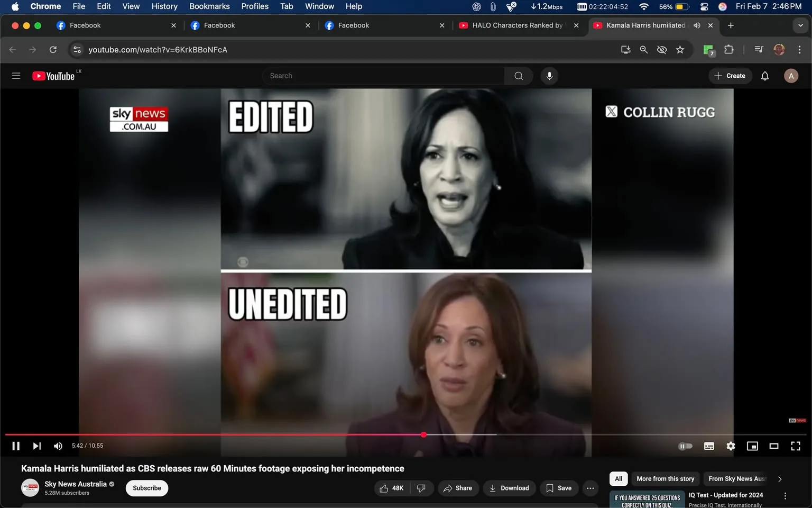This screenshot has height=508, width=812.
Task: Open the player settings gear
Action: [x=731, y=446]
